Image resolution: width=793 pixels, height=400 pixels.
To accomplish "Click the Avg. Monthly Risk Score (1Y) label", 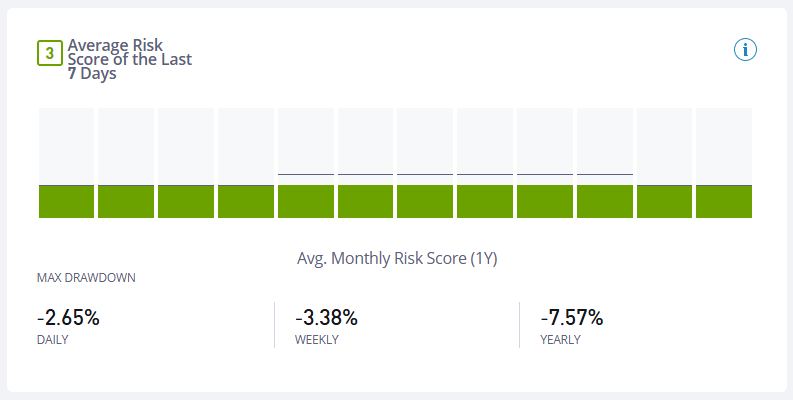I will 397,258.
